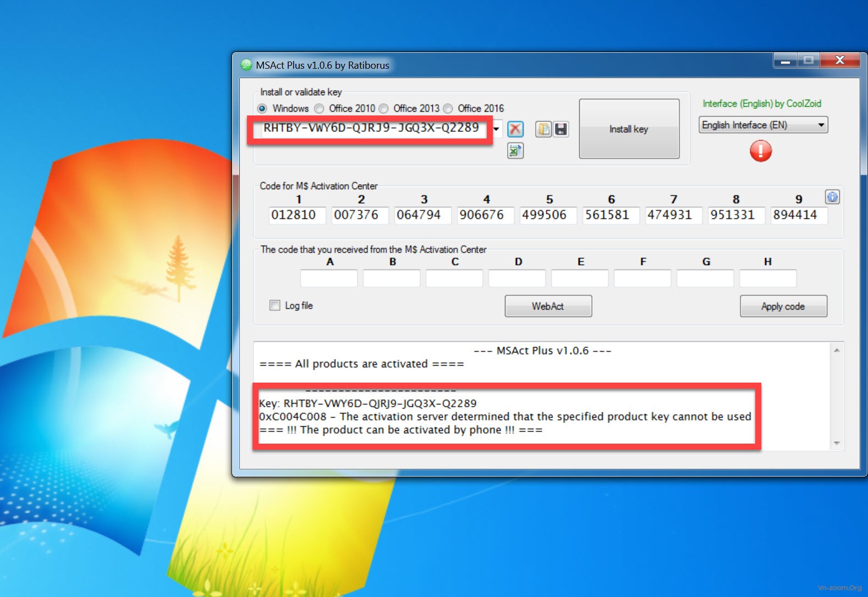This screenshot has width=868, height=597.
Task: Click the 0xC004C008 error log line
Action: (x=505, y=417)
